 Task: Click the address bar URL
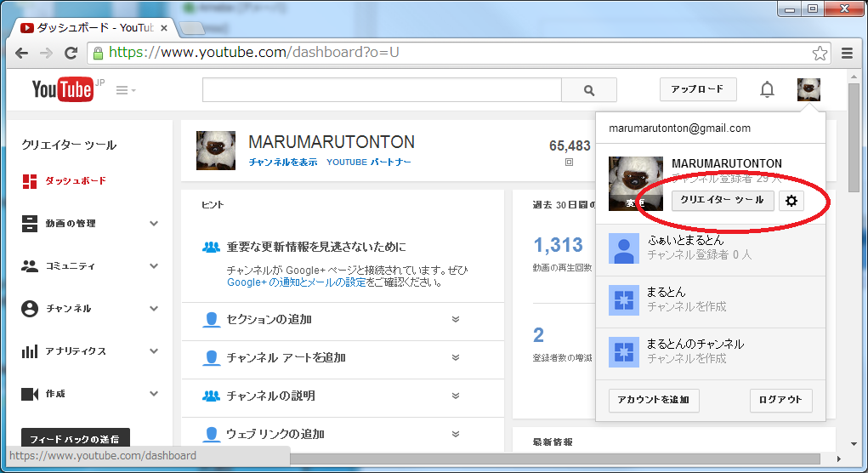coord(253,53)
